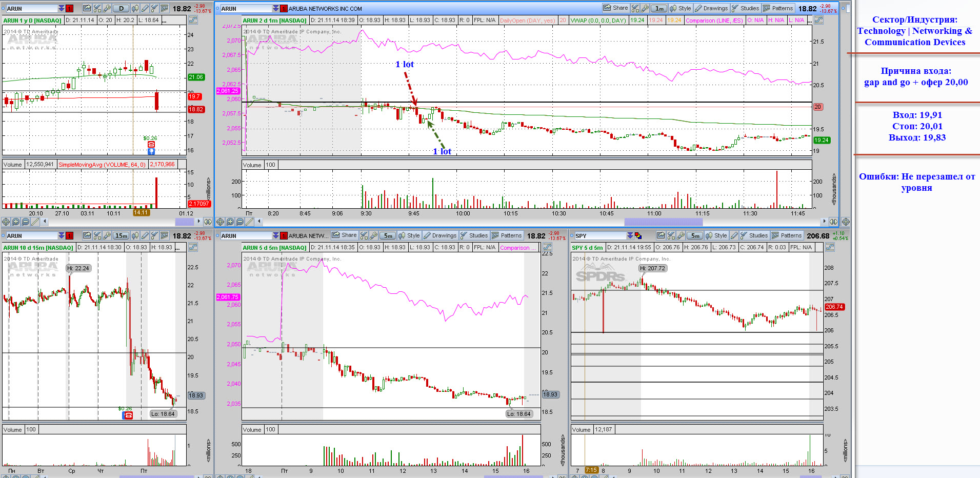
Task: Open the 1m timeframe selector
Action: [659, 8]
